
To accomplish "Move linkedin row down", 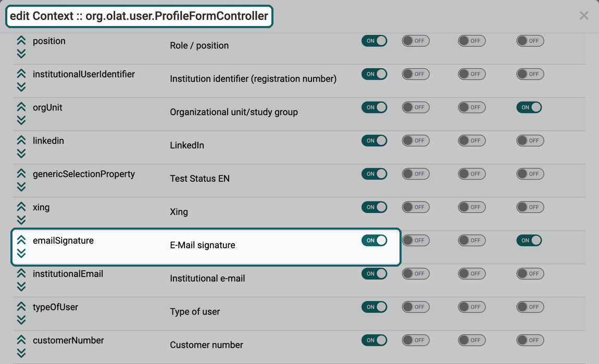I will click(x=21, y=154).
